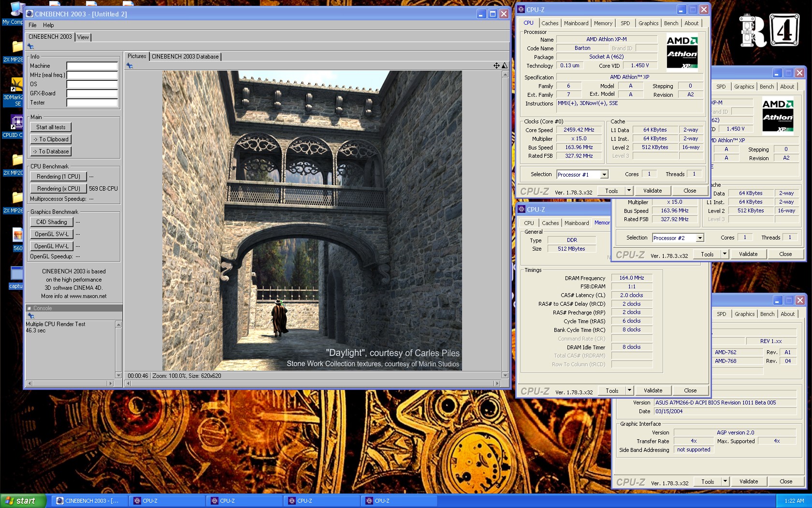Open the Mainboard tab in the top CPU-Z window
Image resolution: width=812 pixels, height=508 pixels.
coord(576,23)
